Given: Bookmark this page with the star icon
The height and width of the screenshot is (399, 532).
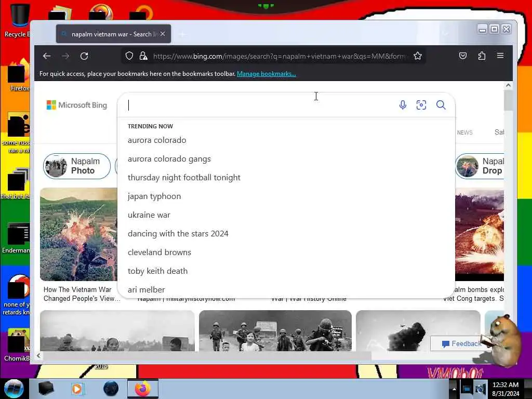Looking at the screenshot, I should [418, 56].
